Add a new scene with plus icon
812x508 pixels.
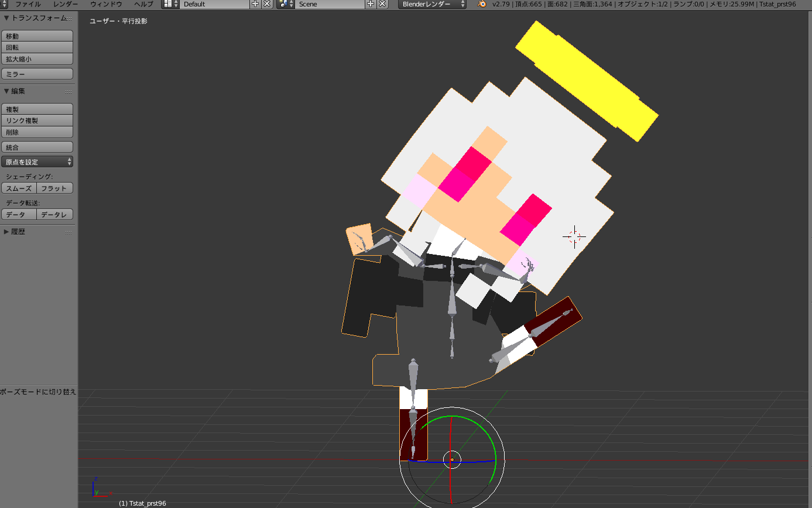coord(371,4)
